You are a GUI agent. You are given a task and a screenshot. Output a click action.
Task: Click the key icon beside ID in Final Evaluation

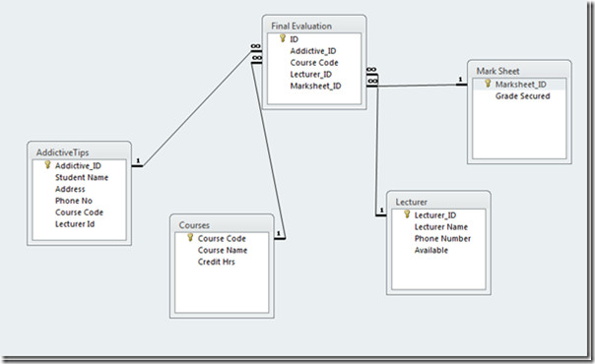[x=283, y=38]
